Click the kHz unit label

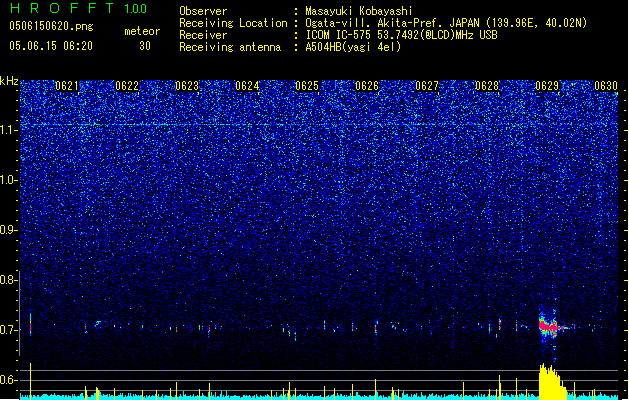(9, 81)
